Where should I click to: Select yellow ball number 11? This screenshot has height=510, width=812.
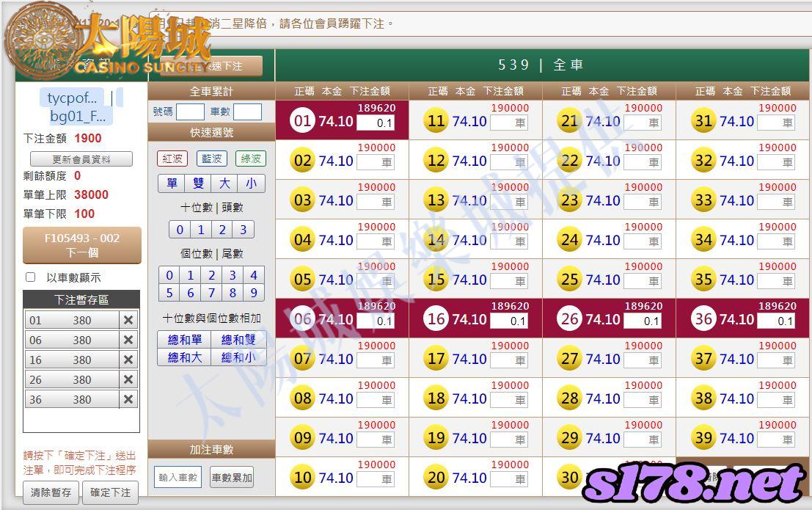click(436, 121)
